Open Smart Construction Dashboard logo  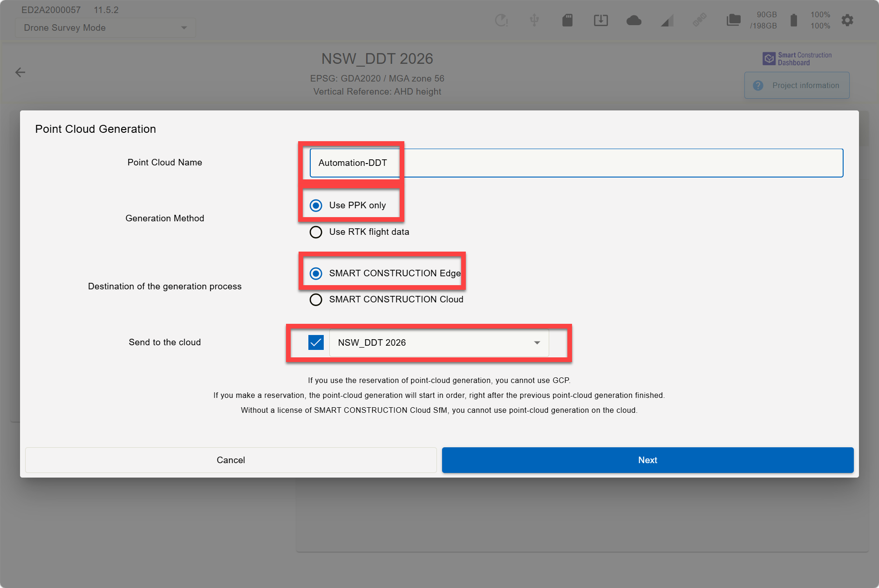[x=797, y=59]
